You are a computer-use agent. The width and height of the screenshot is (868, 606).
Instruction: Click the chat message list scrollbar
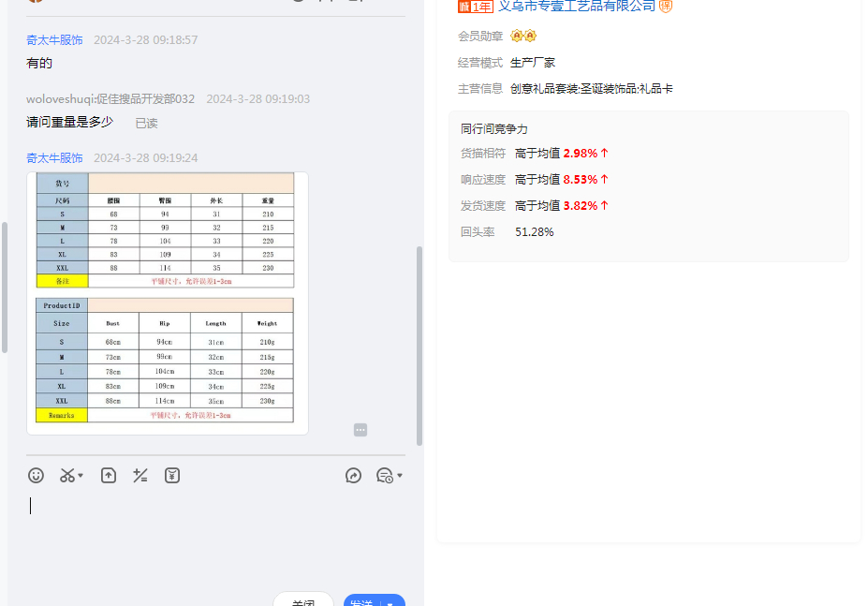pyautogui.click(x=419, y=347)
